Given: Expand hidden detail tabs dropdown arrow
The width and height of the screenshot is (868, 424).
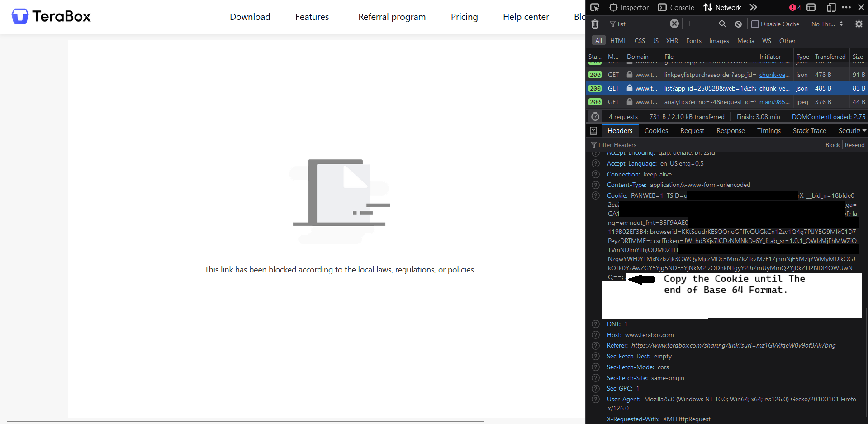Looking at the screenshot, I should pos(864,131).
